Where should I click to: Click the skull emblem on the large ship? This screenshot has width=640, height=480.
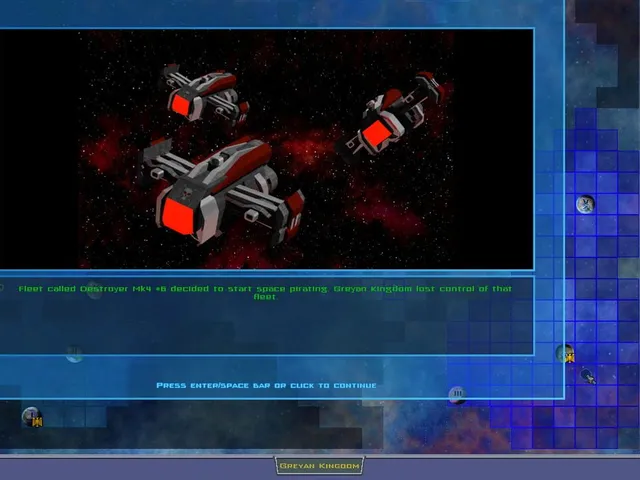[x=187, y=192]
